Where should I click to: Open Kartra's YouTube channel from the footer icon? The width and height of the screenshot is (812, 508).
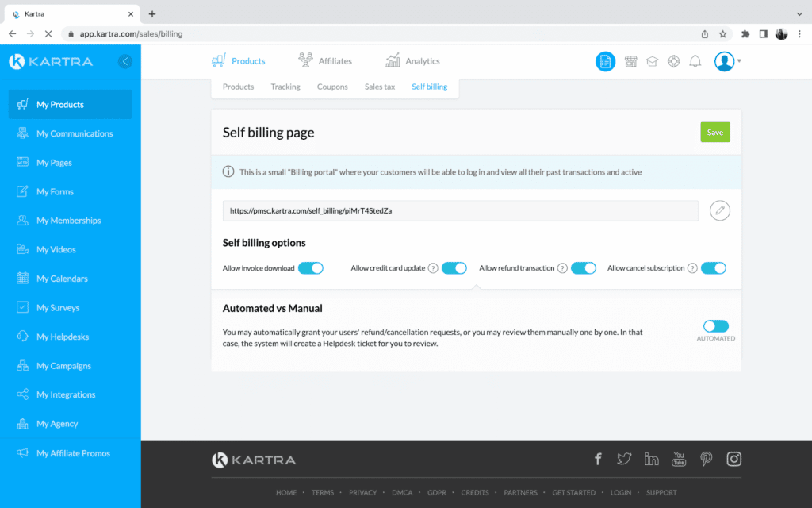pyautogui.click(x=679, y=459)
